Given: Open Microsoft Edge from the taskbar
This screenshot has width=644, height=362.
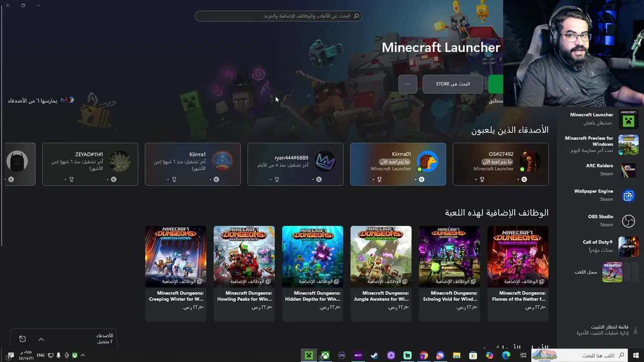Looking at the screenshot, I should click(x=506, y=355).
